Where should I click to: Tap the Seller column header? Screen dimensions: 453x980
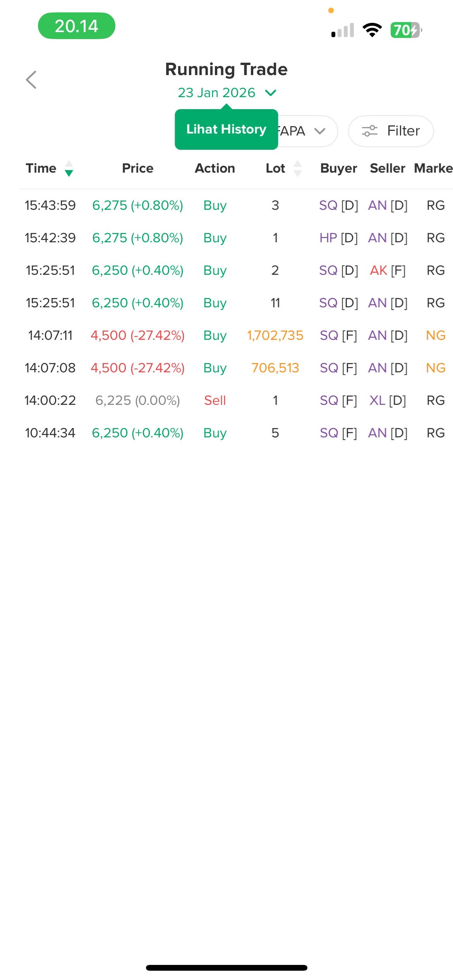point(387,168)
